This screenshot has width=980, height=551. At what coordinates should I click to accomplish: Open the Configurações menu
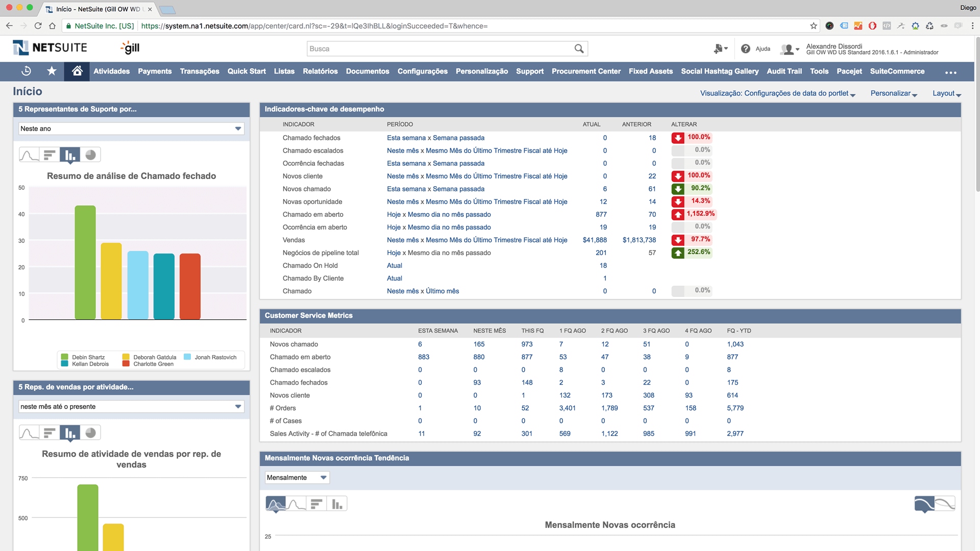pos(423,71)
